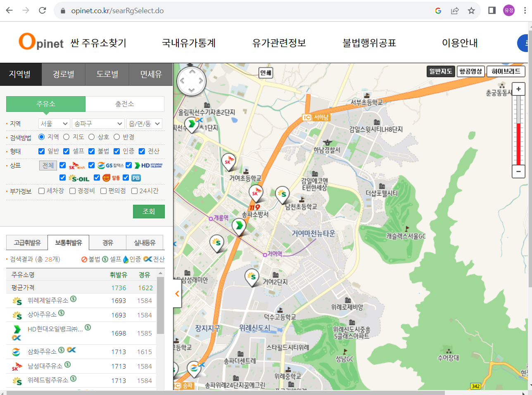Image resolution: width=532 pixels, height=395 pixels.
Task: Click the 조회 search button
Action: [x=149, y=211]
